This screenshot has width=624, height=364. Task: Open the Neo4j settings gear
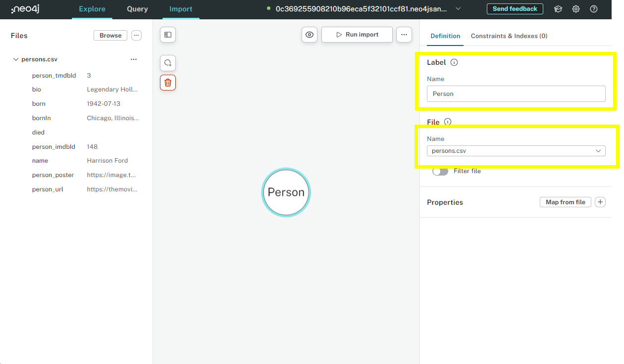[x=575, y=9]
